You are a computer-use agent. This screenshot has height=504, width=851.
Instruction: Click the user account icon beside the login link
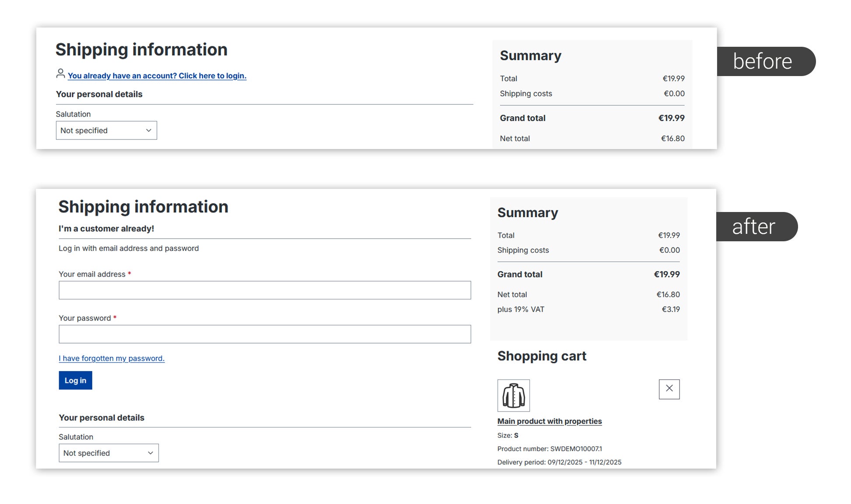click(x=60, y=74)
